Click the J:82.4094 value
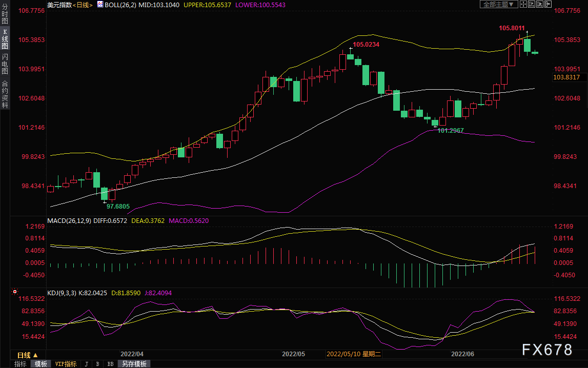588x368 pixels. coord(158,293)
